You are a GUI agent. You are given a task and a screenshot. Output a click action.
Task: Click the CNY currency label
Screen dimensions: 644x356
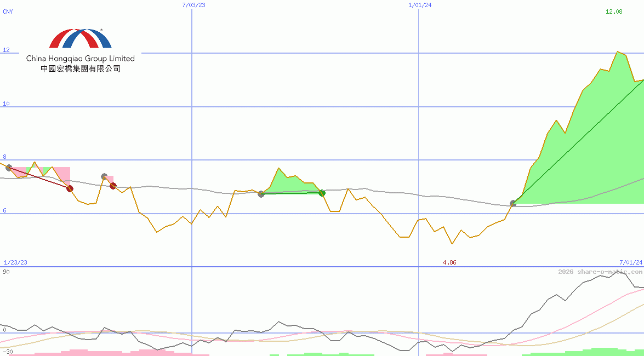click(8, 10)
